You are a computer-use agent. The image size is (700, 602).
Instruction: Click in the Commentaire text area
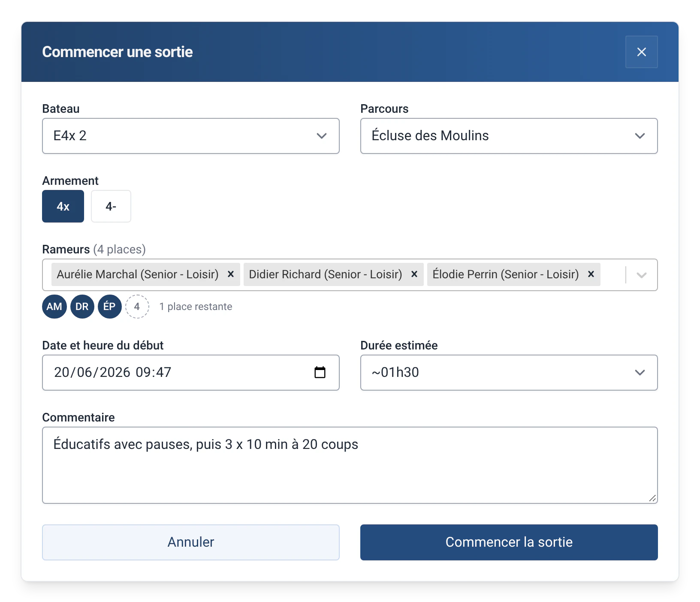[x=350, y=465]
